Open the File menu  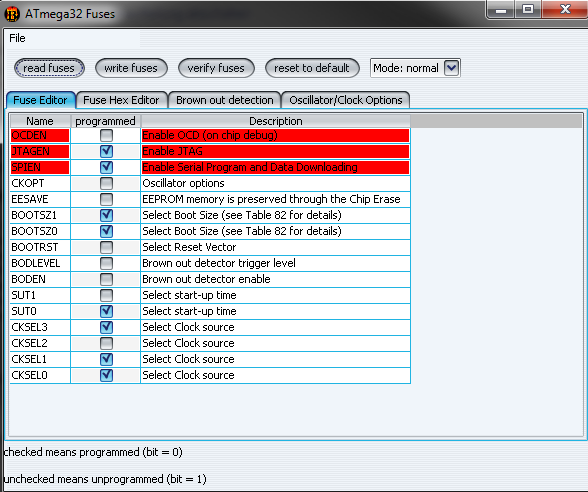17,38
